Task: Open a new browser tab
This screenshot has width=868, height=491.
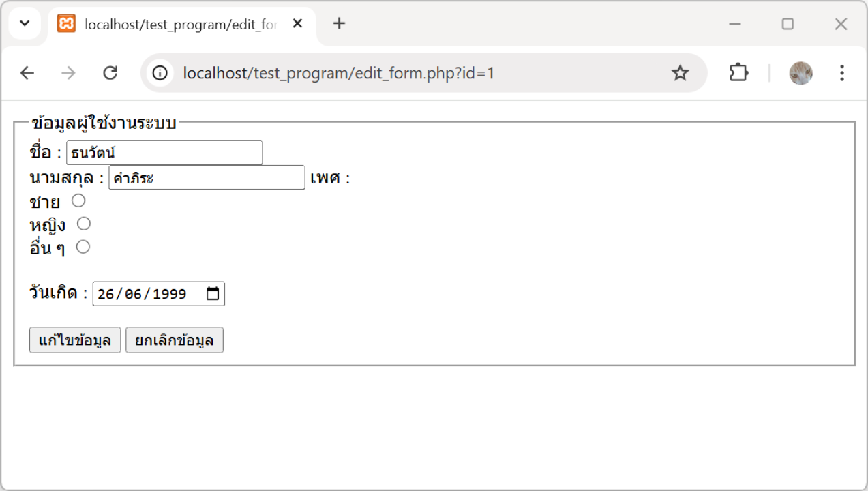Action: (x=339, y=24)
